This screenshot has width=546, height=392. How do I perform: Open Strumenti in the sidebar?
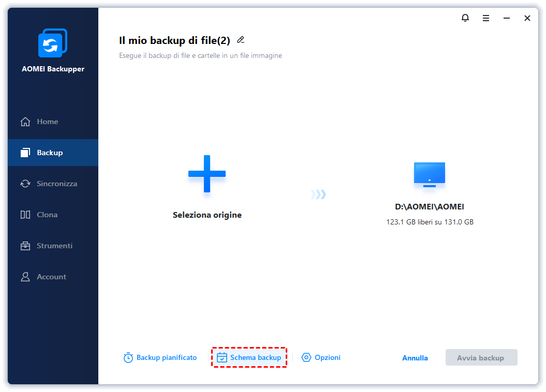pos(53,246)
